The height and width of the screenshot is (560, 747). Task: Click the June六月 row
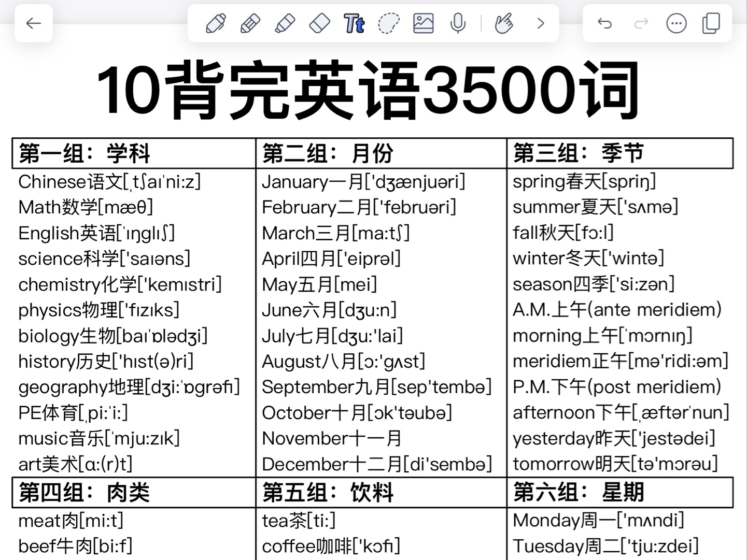click(x=329, y=310)
